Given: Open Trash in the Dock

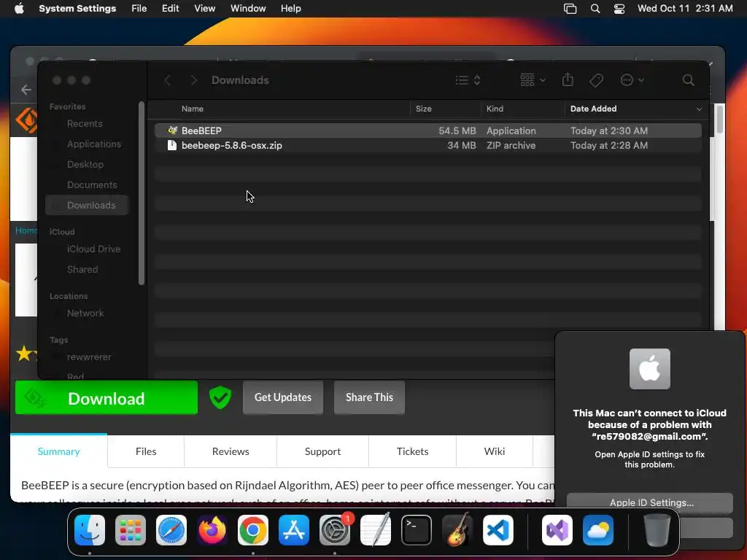Looking at the screenshot, I should click(657, 530).
